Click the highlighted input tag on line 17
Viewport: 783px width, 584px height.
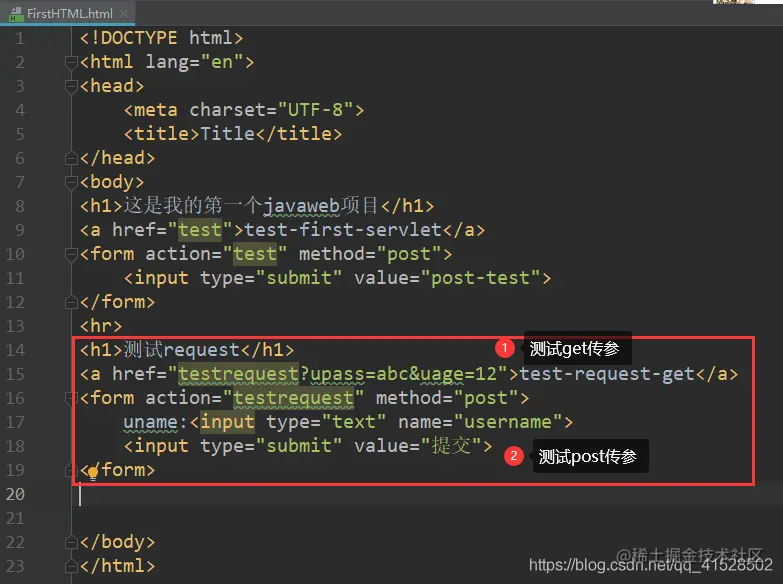[227, 422]
